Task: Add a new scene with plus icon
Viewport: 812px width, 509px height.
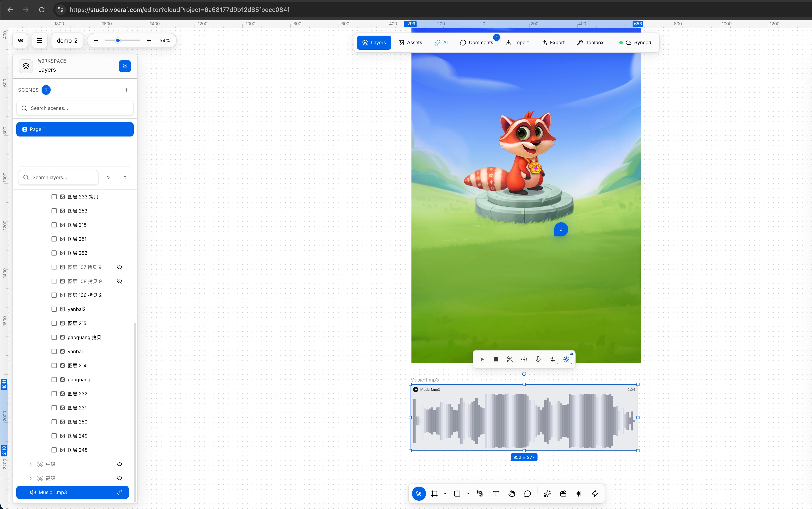Action: pos(127,90)
